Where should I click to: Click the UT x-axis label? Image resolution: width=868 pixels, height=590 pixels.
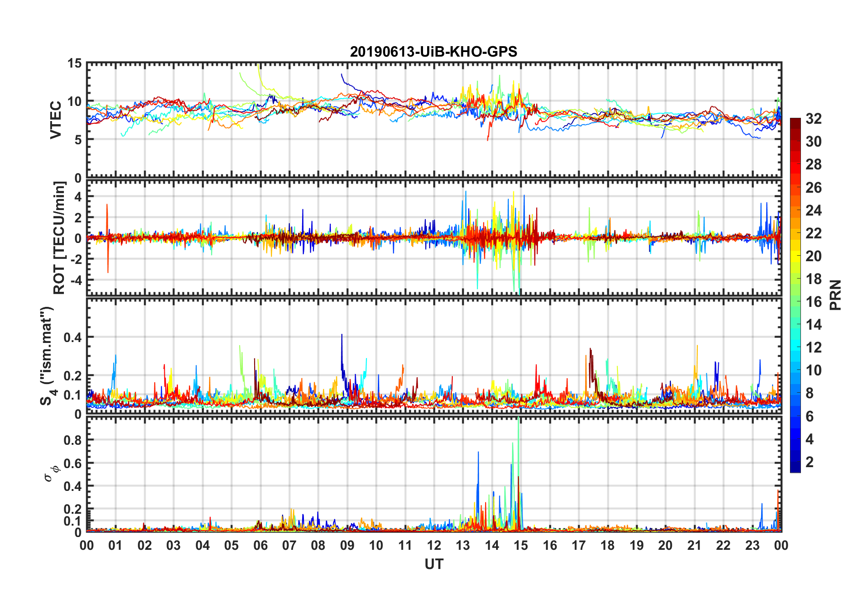pyautogui.click(x=434, y=564)
